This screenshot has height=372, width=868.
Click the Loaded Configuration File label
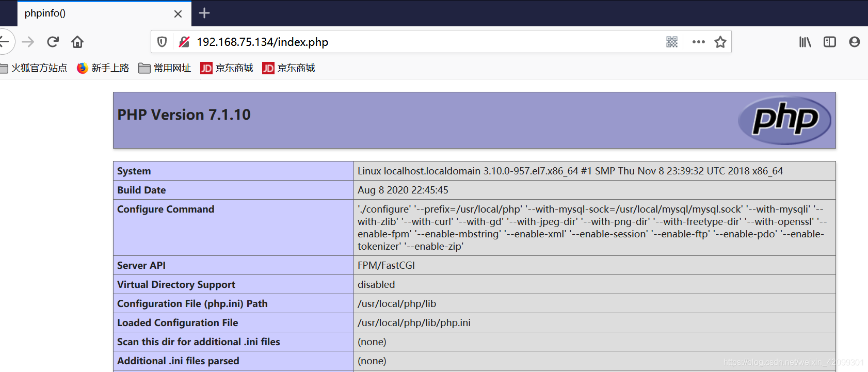(178, 322)
